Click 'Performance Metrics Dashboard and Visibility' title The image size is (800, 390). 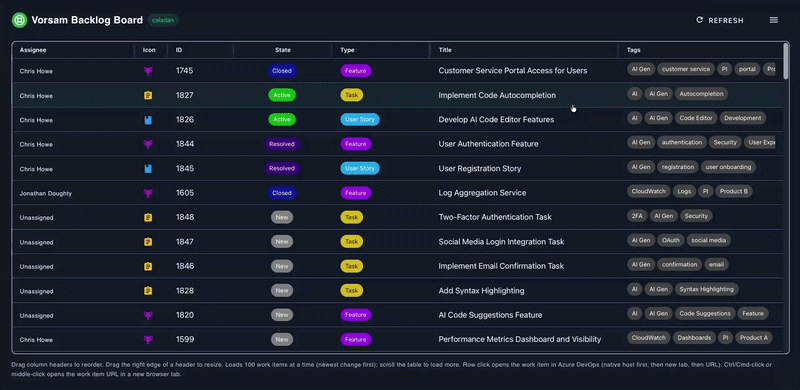coord(519,339)
